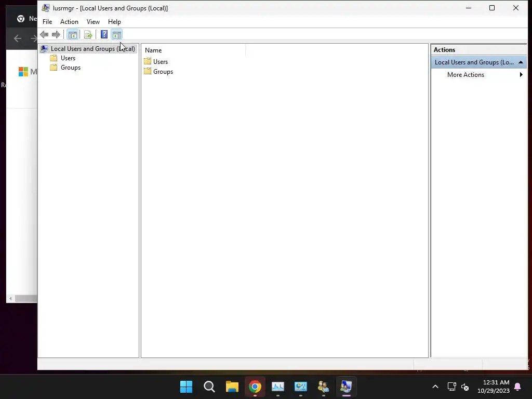
Task: Click the Back arrow in lusrmgr toolbar
Action: click(44, 34)
